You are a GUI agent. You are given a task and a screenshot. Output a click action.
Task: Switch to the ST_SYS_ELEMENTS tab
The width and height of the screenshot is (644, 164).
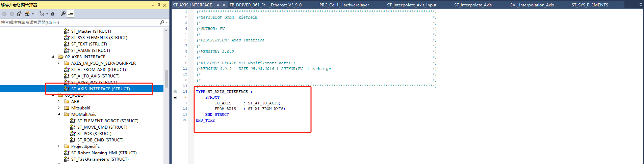(590, 5)
